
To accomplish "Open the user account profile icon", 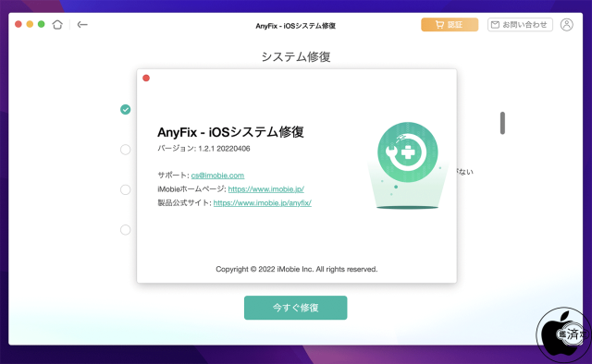I will click(566, 25).
